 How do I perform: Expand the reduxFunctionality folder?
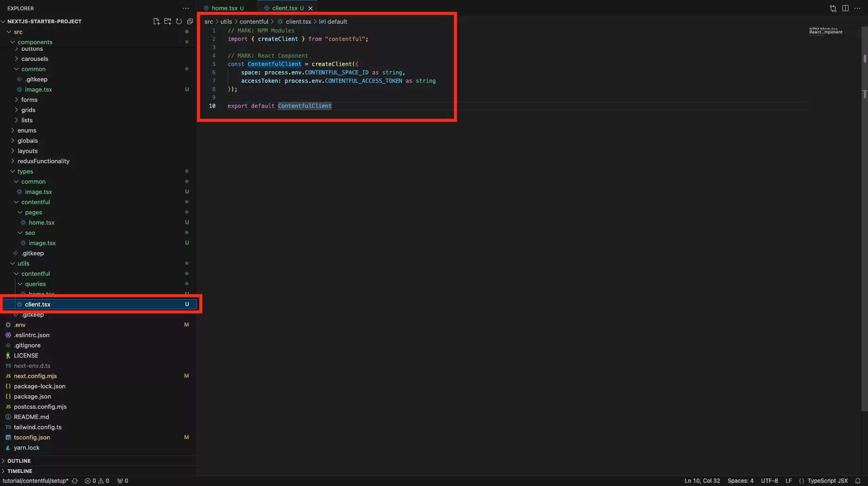tap(43, 161)
